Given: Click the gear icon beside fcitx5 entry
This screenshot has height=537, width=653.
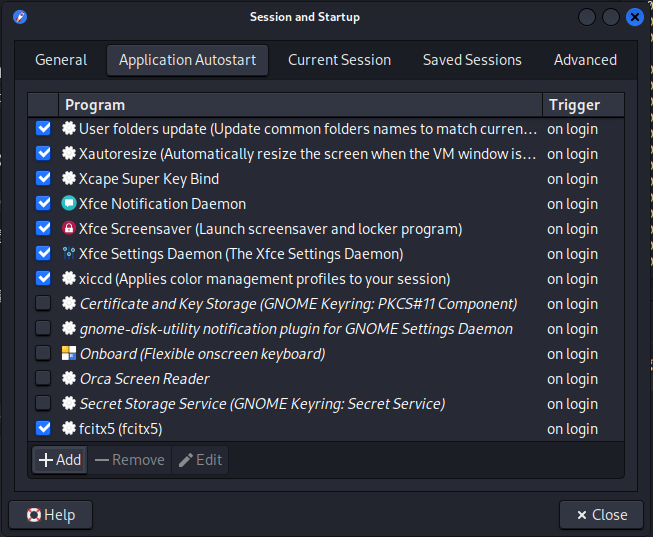Looking at the screenshot, I should click(x=69, y=428).
